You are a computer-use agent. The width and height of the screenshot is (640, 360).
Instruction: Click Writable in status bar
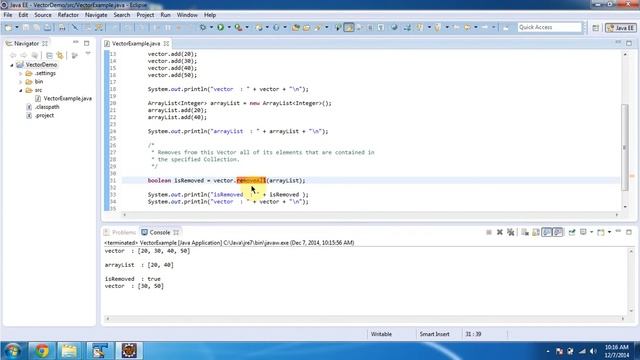pyautogui.click(x=381, y=334)
